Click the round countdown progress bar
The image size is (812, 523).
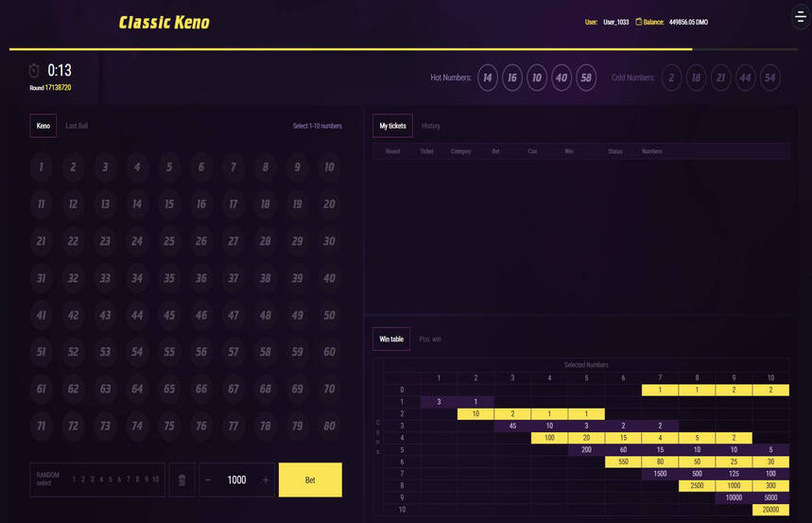[x=403, y=49]
